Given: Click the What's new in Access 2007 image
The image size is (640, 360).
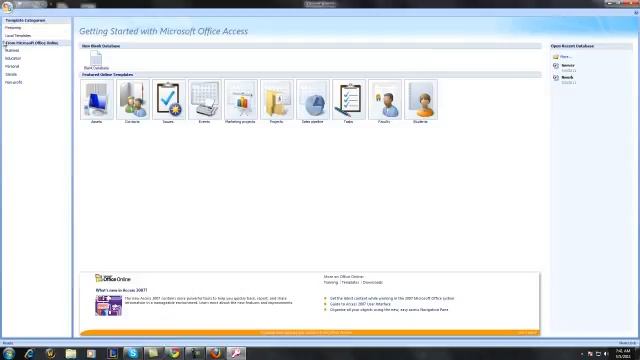Looking at the screenshot, I should 109,305.
